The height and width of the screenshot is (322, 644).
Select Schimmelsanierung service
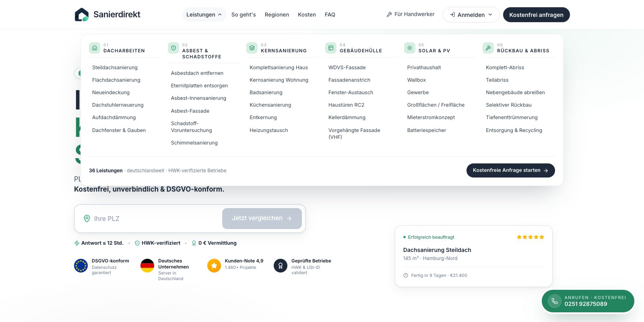point(194,142)
